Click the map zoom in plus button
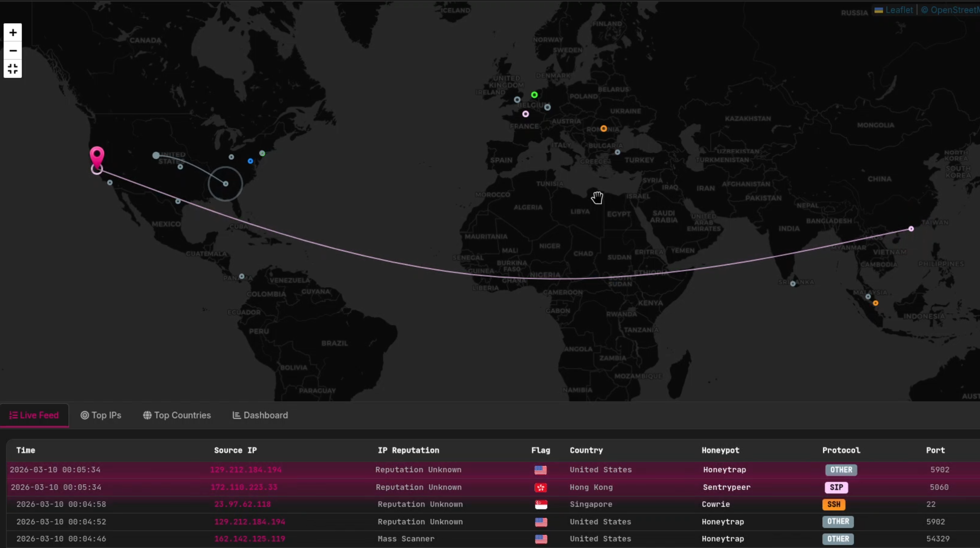This screenshot has height=548, width=980. pyautogui.click(x=13, y=33)
